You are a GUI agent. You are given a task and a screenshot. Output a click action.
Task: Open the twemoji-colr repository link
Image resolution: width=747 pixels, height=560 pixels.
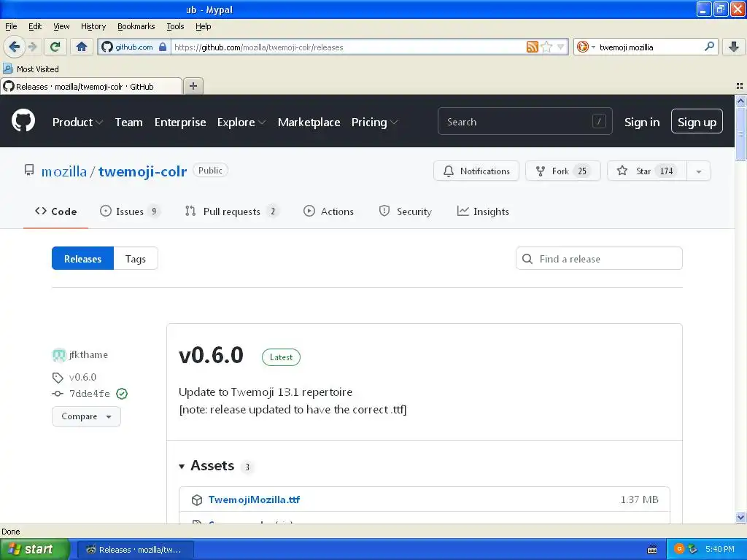[x=142, y=171]
